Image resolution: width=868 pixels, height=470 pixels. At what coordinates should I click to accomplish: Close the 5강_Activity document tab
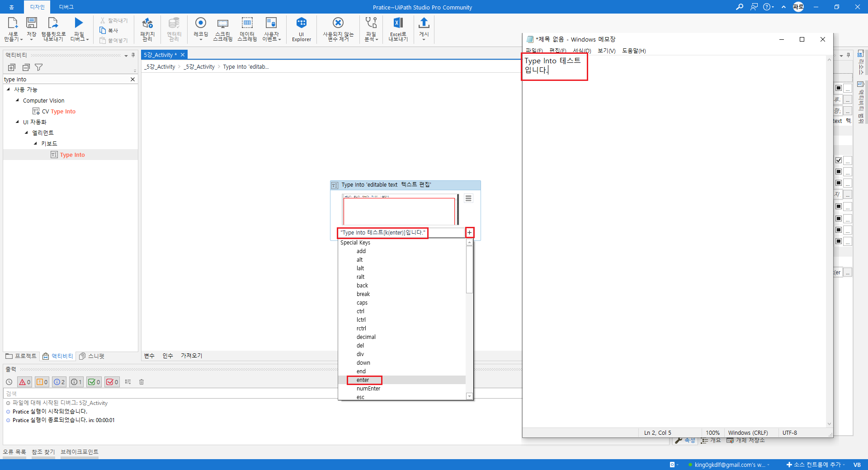tap(183, 55)
